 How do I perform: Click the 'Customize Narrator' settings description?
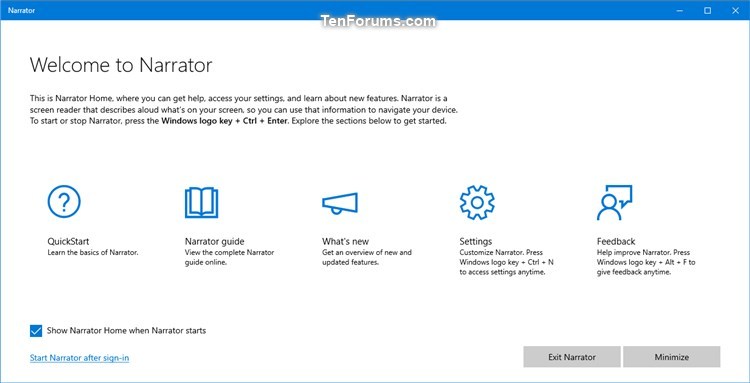tap(507, 263)
